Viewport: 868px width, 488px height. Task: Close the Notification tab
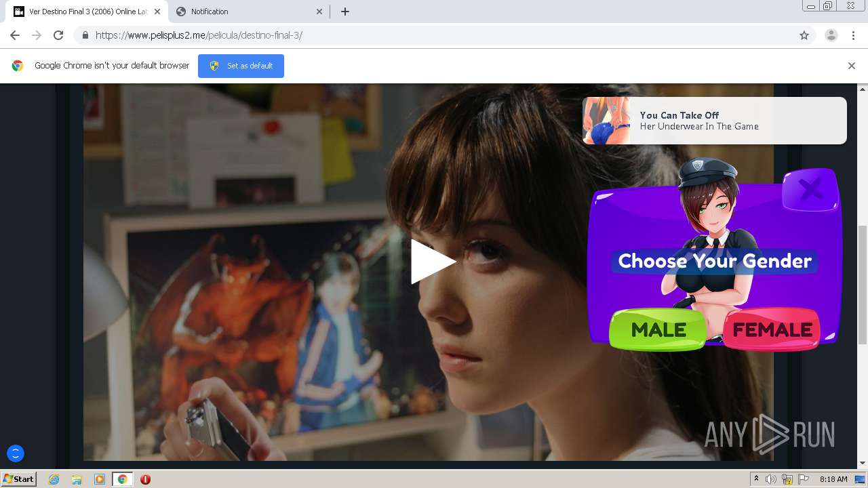(x=319, y=12)
